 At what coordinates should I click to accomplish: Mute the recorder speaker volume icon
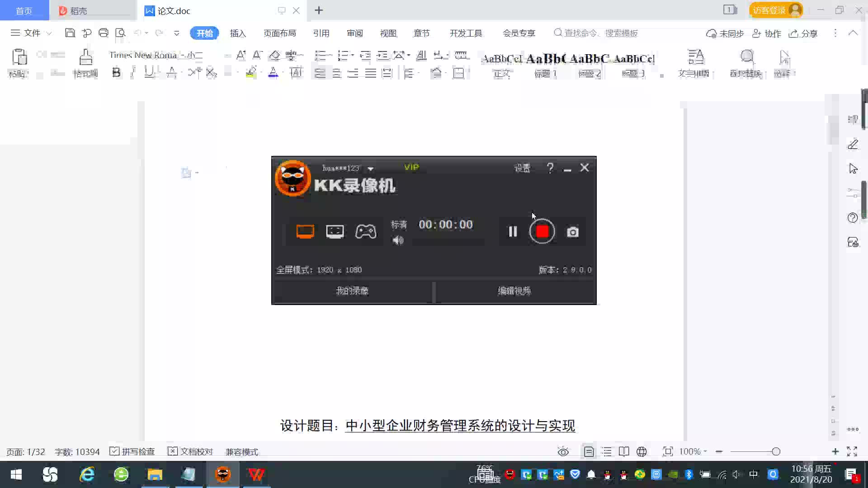398,240
